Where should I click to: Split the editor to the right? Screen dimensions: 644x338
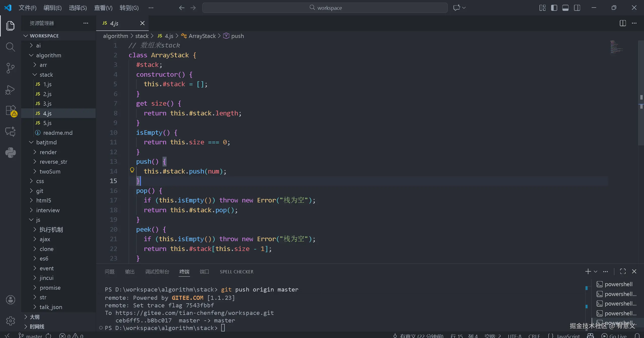tap(623, 23)
